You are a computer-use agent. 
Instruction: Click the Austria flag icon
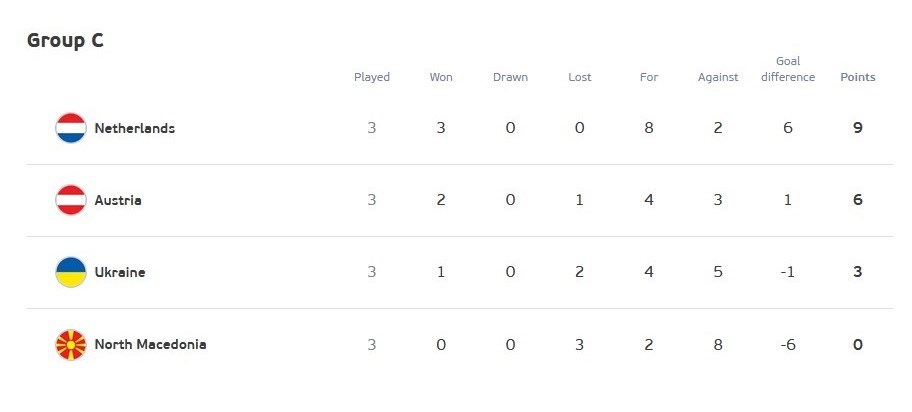71,200
